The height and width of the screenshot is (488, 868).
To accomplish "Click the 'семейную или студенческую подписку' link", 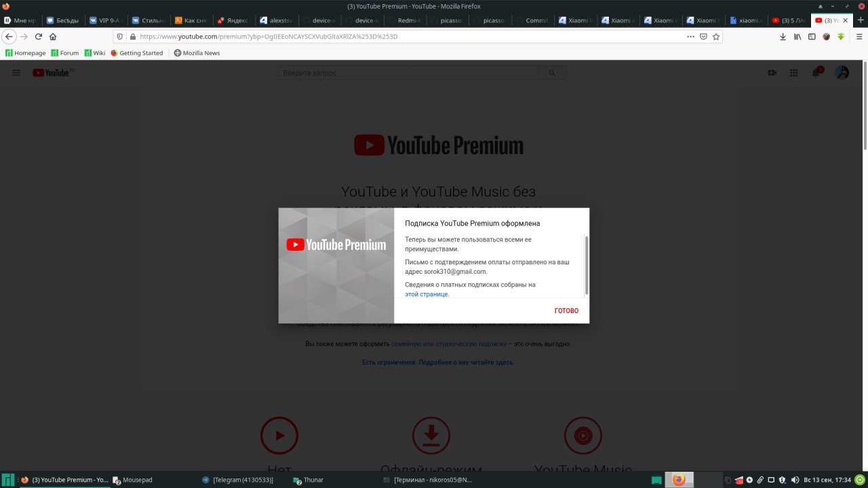I will [x=449, y=344].
